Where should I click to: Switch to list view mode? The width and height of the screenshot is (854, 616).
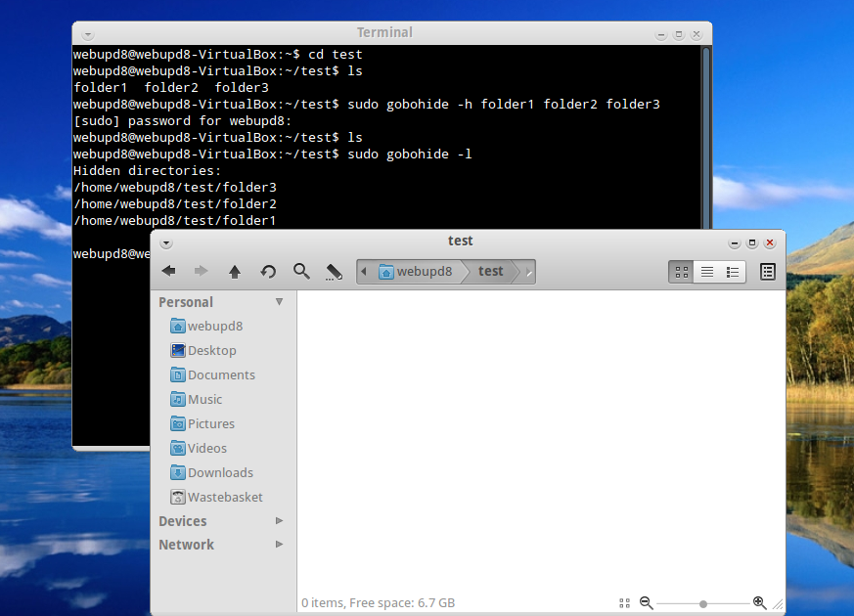(707, 272)
